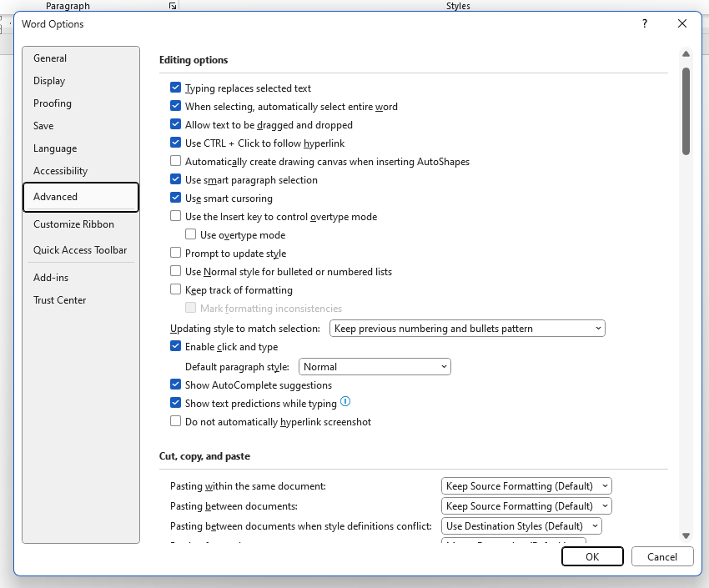
Task: Open style definitions conflict paste dropdown
Action: coord(521,526)
